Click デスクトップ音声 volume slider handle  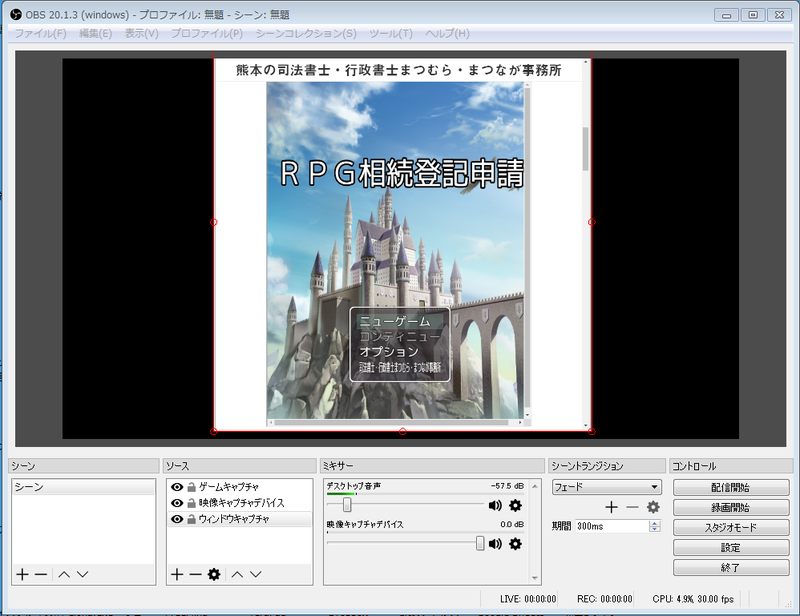tap(347, 505)
